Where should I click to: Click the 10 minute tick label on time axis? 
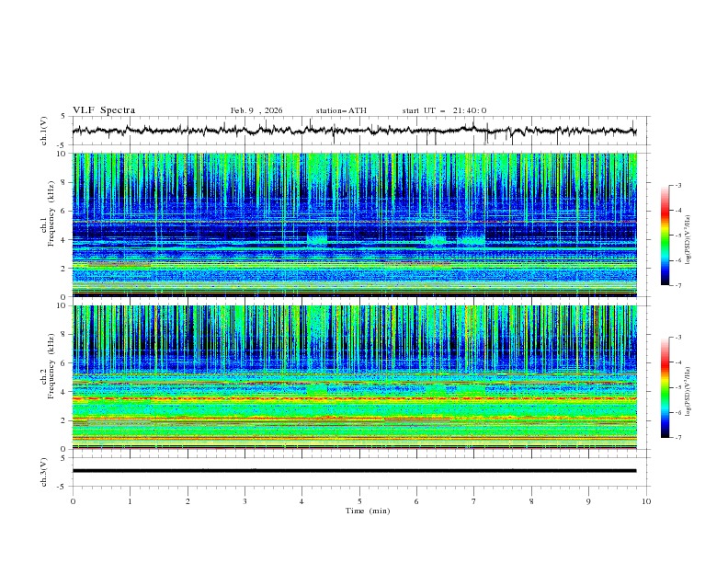coord(646,501)
